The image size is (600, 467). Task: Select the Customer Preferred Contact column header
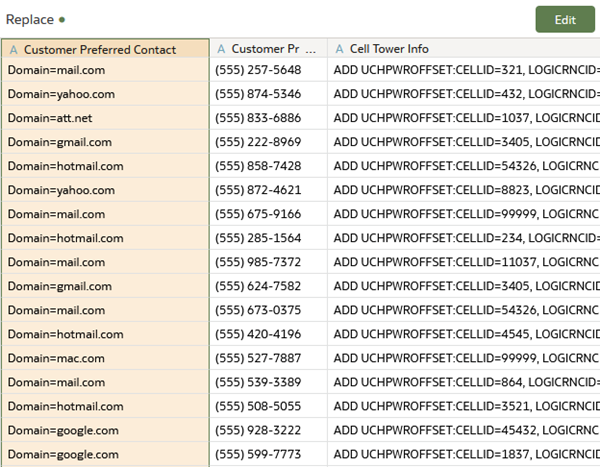click(105, 49)
